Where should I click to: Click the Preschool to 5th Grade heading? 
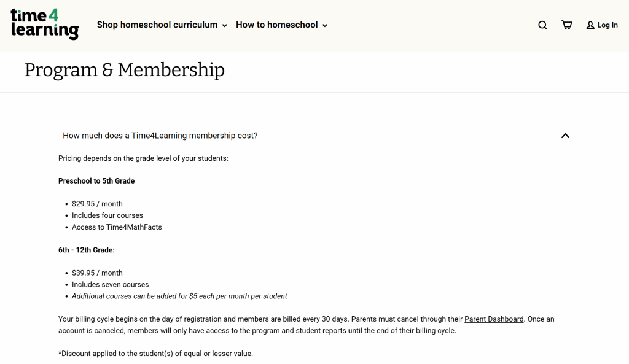click(96, 181)
